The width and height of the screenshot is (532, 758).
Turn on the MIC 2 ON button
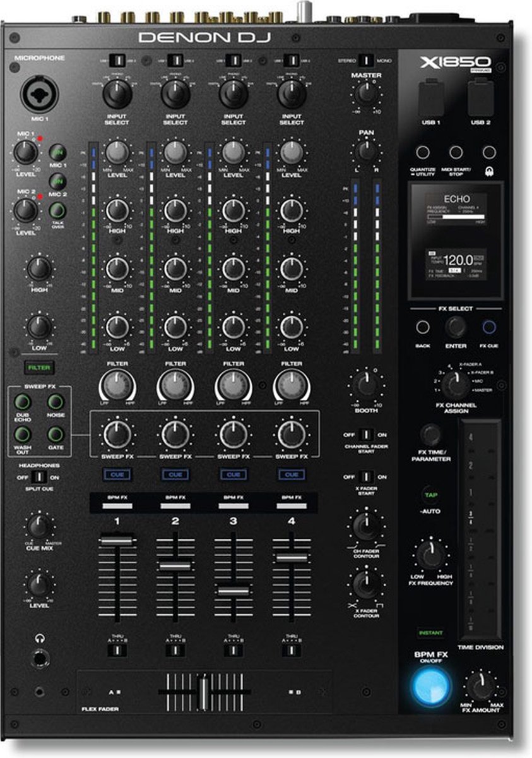pyautogui.click(x=58, y=182)
